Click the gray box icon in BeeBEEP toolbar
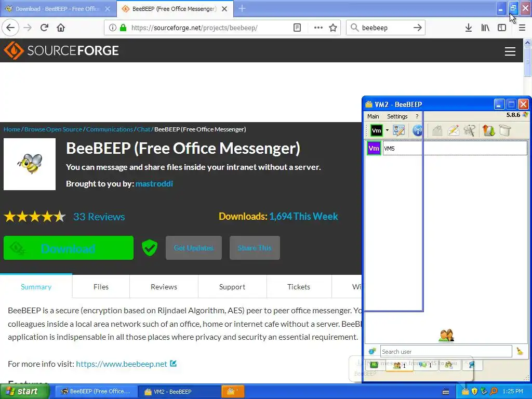 click(505, 130)
